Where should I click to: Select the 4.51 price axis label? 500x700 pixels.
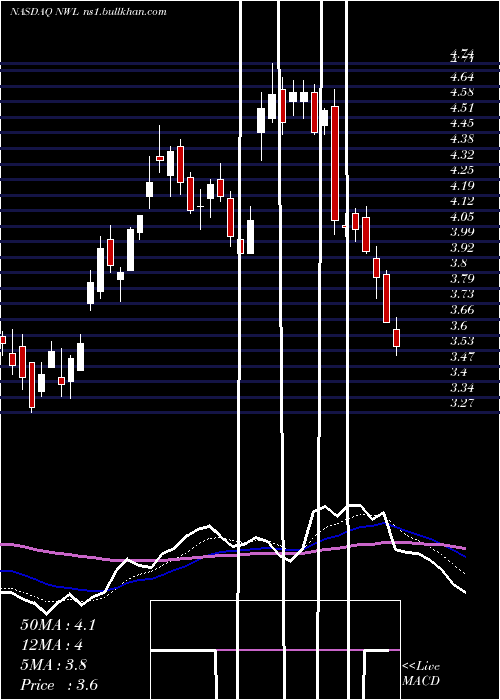(x=462, y=108)
